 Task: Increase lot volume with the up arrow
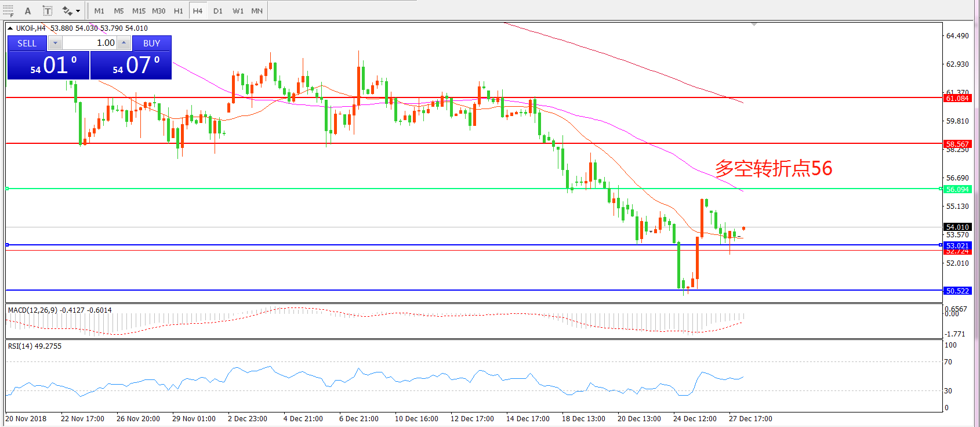click(124, 43)
